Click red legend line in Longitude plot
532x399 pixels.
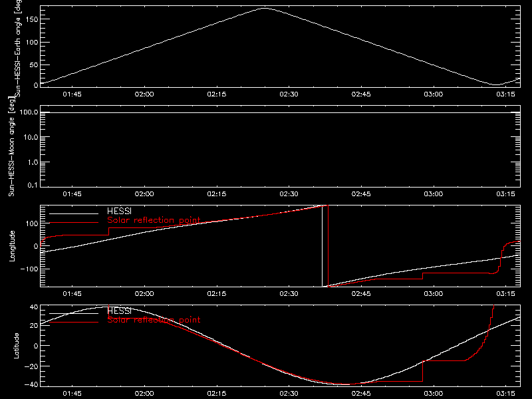click(74, 223)
